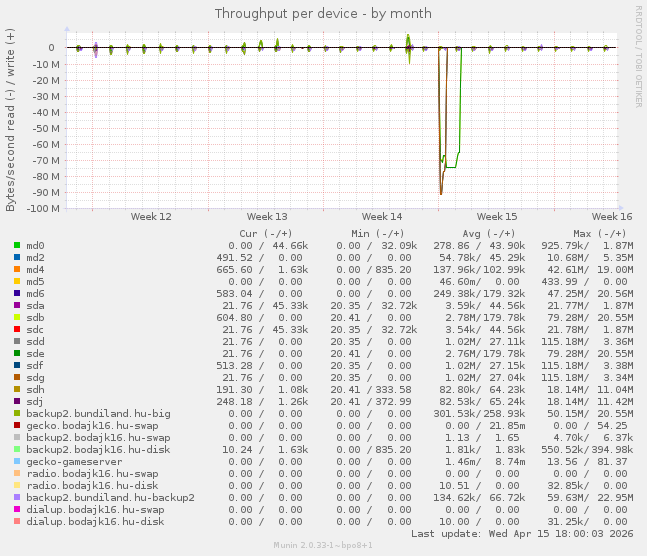Click the md6 dark blue legend swatch
The height and width of the screenshot is (556, 647).
[17, 293]
